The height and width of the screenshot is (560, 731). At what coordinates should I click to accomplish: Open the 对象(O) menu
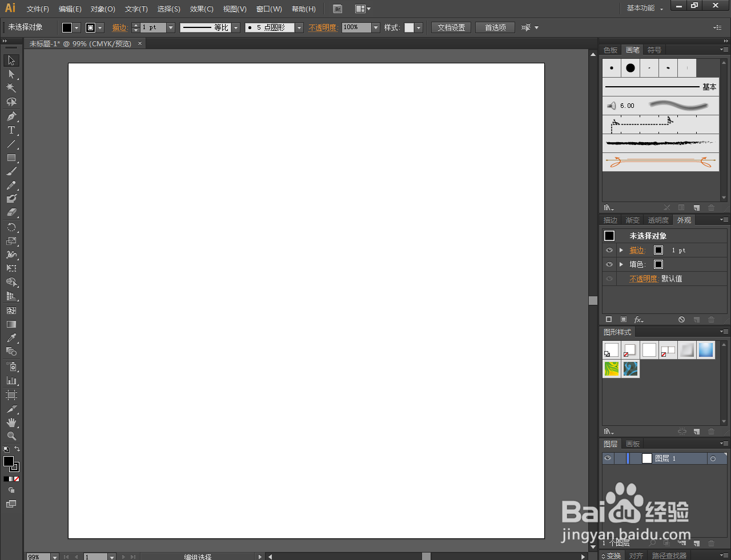[103, 9]
